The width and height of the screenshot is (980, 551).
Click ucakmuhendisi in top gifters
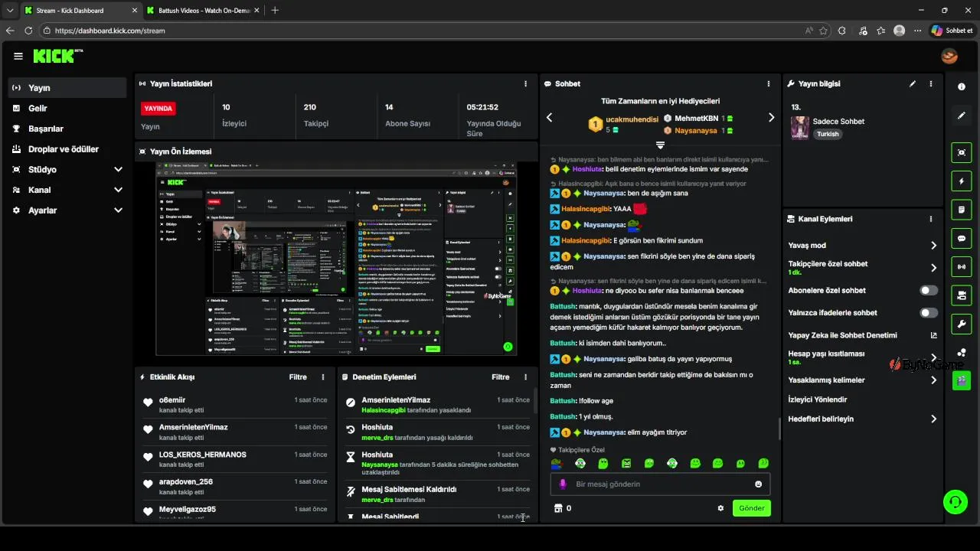click(x=632, y=119)
